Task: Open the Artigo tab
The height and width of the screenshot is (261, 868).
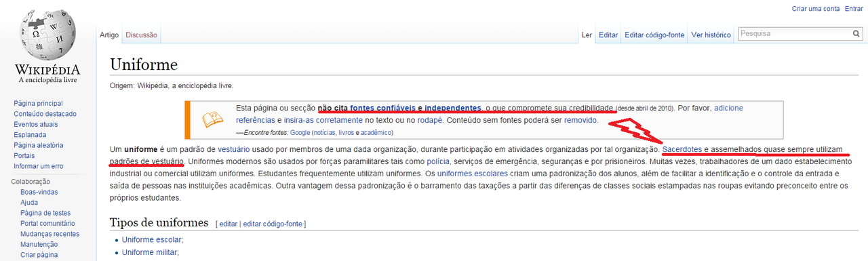Action: click(109, 35)
